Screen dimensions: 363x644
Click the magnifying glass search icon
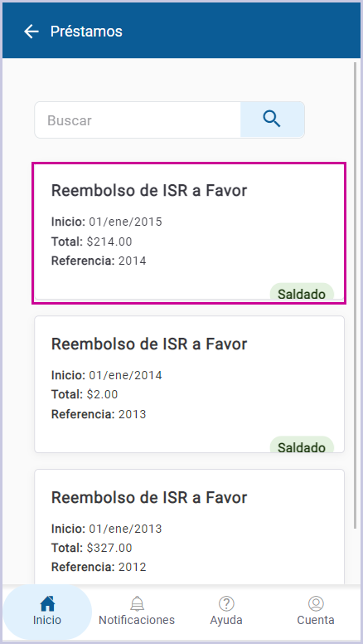[x=272, y=120]
